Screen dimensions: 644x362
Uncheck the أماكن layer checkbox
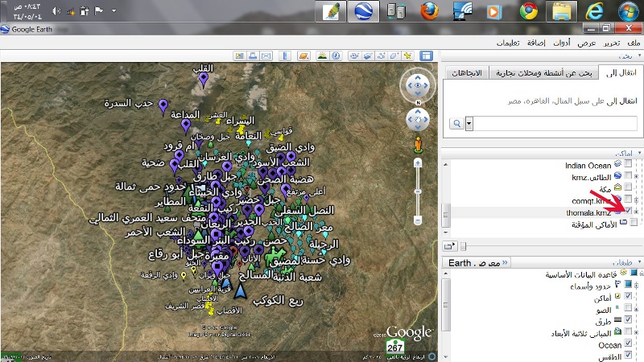[x=628, y=295]
